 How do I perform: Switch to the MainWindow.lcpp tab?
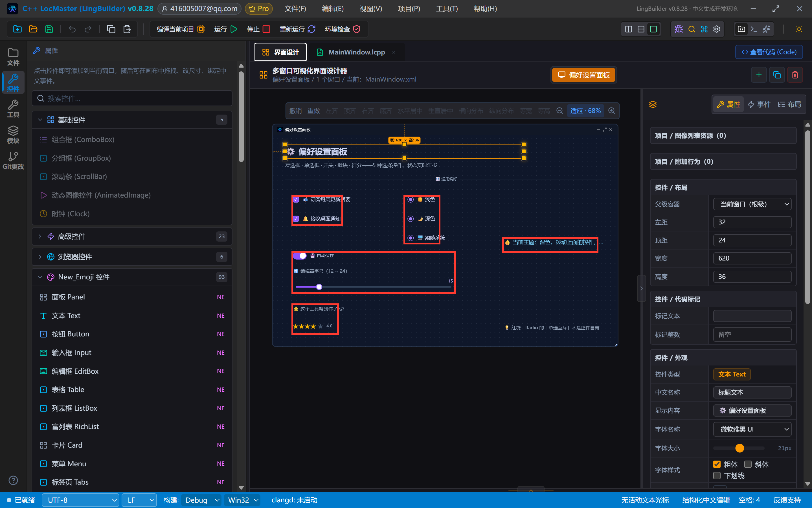356,52
